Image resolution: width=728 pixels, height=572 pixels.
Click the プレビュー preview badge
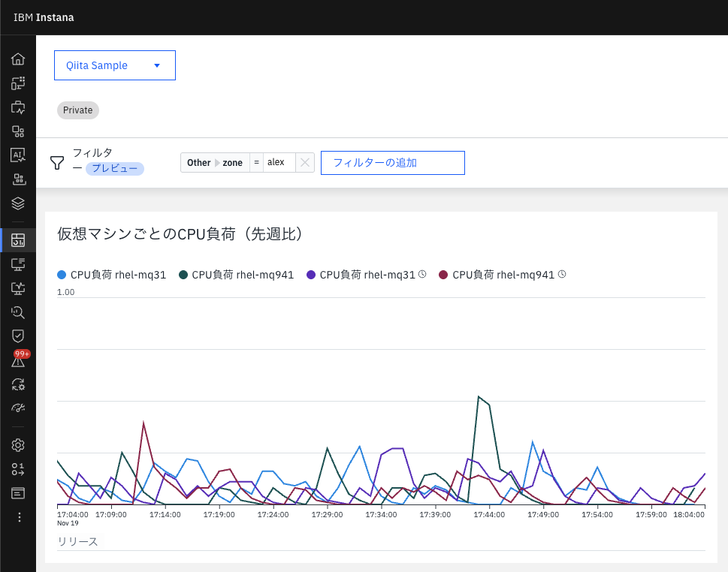coord(115,168)
